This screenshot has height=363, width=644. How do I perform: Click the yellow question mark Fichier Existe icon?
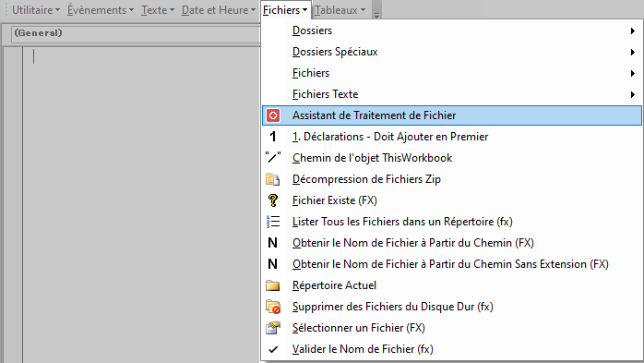273,200
